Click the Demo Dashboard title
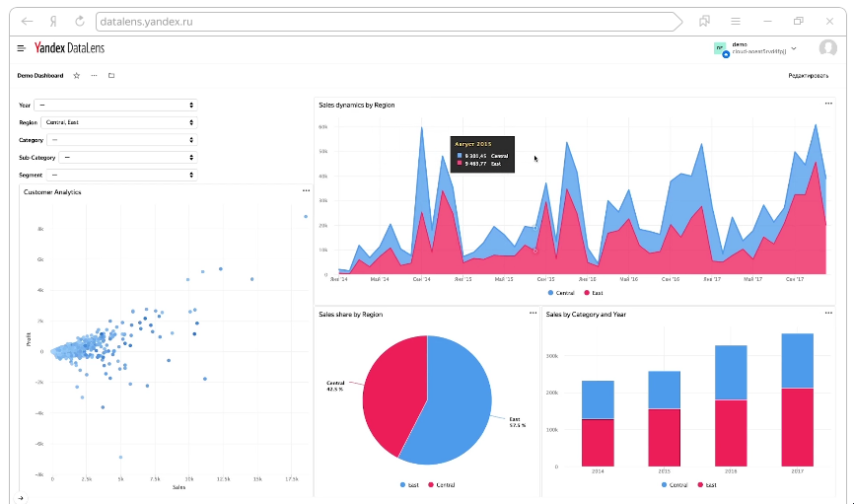 [x=40, y=76]
